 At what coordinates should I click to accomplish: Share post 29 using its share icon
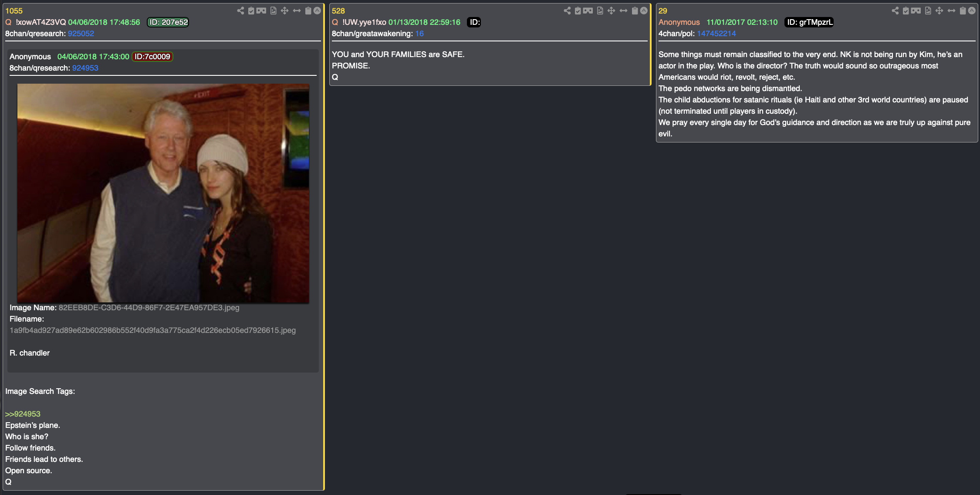click(x=895, y=10)
